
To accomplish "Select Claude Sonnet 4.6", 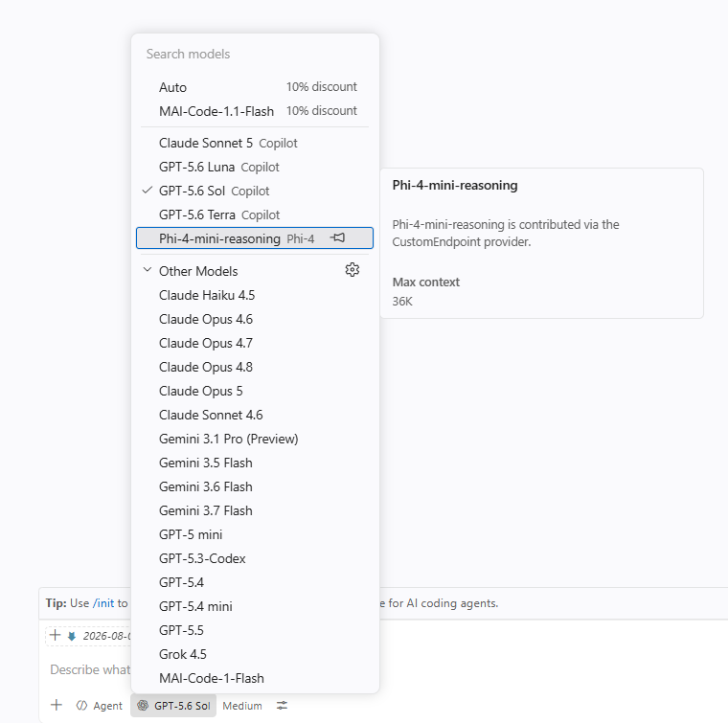I will click(x=255, y=415).
